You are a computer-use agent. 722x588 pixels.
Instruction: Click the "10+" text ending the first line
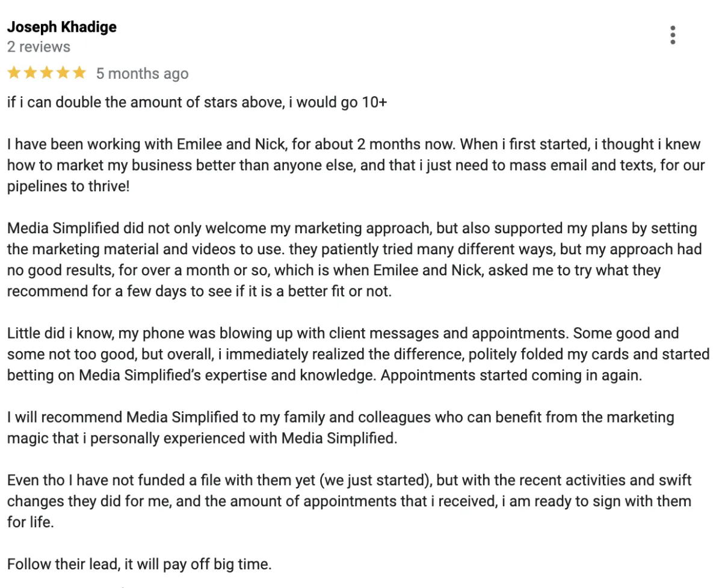(374, 102)
